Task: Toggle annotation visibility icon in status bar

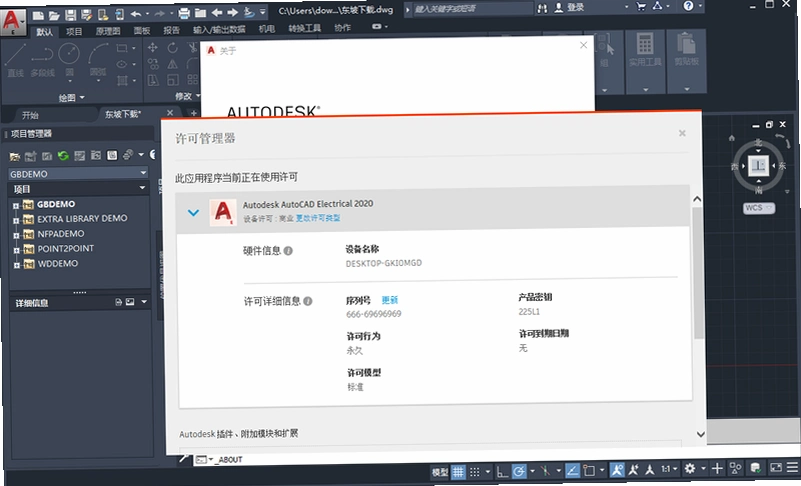Action: (x=617, y=470)
